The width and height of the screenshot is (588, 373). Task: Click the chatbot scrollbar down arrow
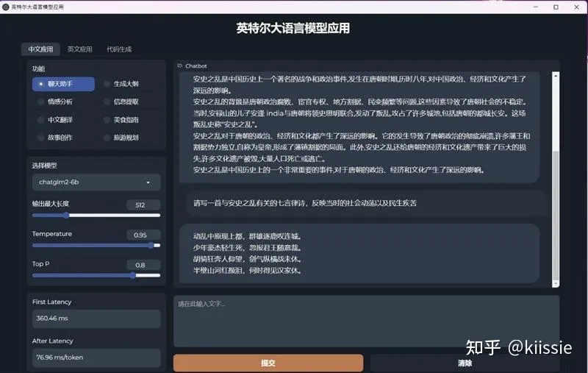point(556,284)
